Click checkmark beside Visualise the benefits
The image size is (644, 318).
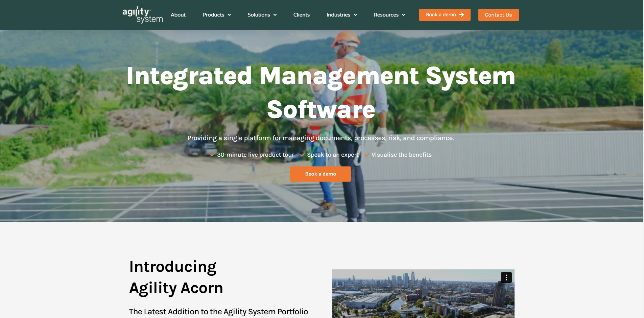(x=367, y=155)
